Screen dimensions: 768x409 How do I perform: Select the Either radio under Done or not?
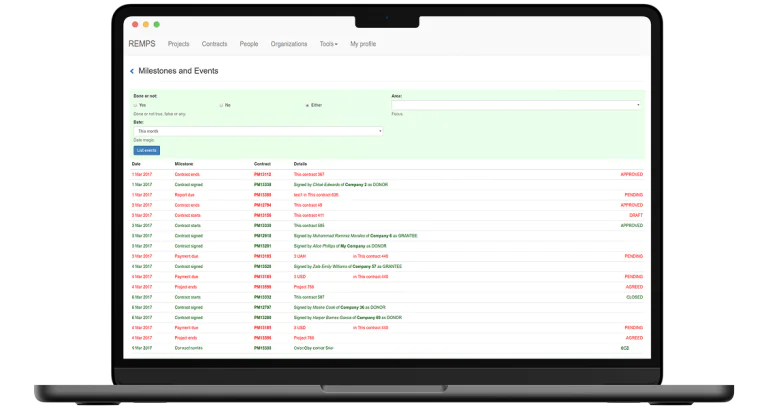[308, 105]
